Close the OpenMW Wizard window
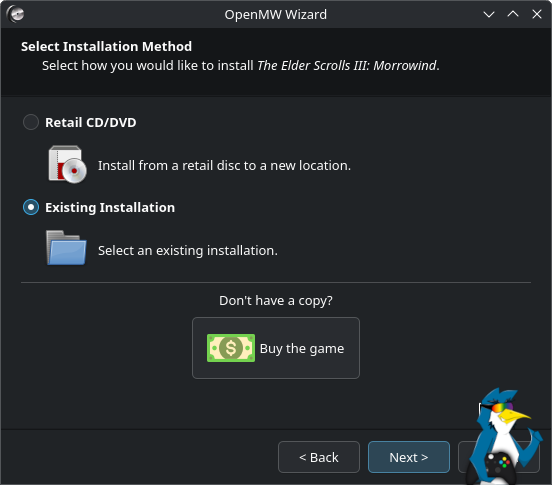 [x=537, y=14]
